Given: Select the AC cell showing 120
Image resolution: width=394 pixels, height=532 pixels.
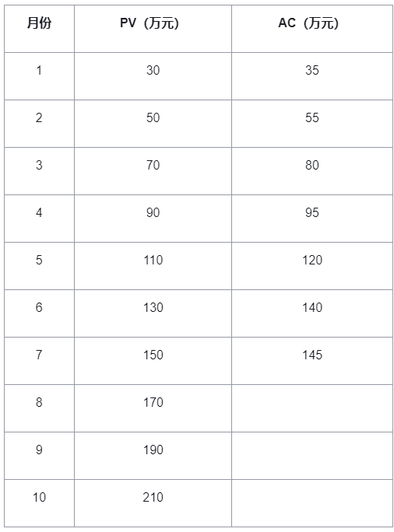Looking at the screenshot, I should tap(311, 266).
